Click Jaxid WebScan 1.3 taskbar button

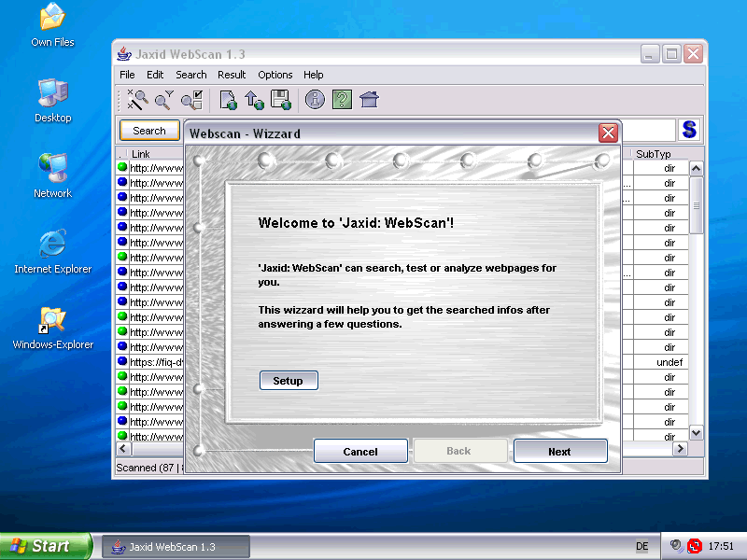tap(176, 547)
